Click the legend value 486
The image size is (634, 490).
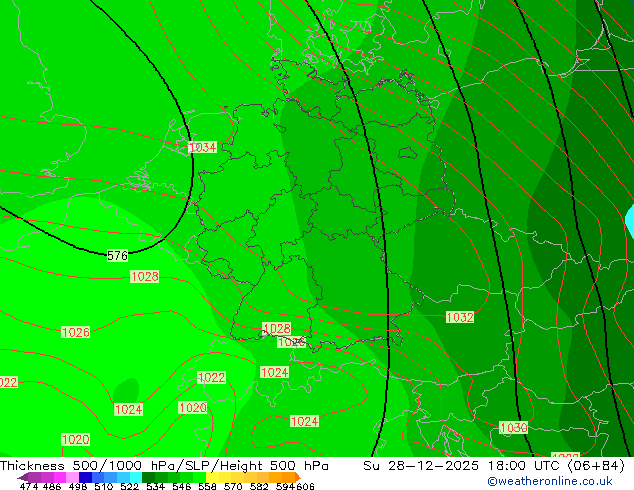point(52,486)
